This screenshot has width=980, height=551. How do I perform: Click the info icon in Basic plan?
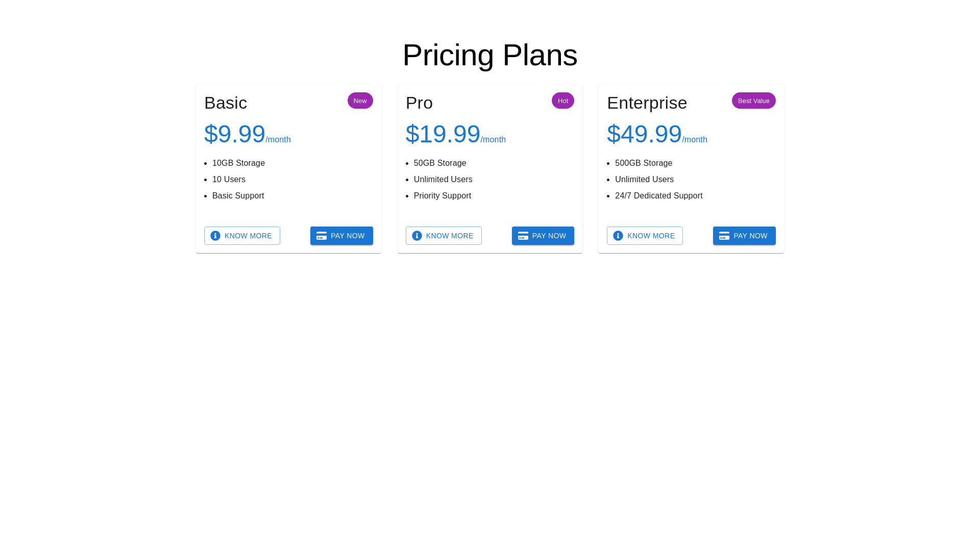[x=215, y=236]
